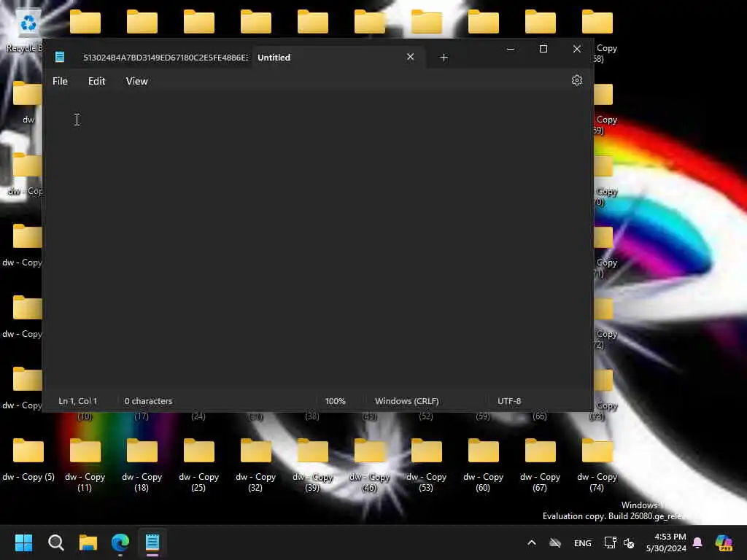Click inside the Notepad text area
Viewport: 747px width, 560px height.
(318, 241)
